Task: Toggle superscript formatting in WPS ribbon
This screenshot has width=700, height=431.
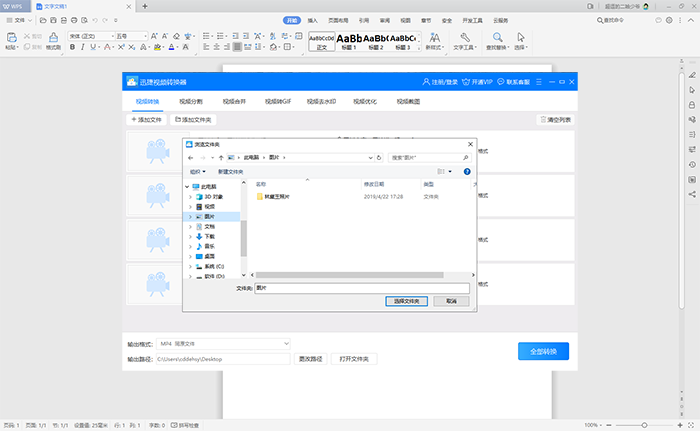Action: [121, 47]
